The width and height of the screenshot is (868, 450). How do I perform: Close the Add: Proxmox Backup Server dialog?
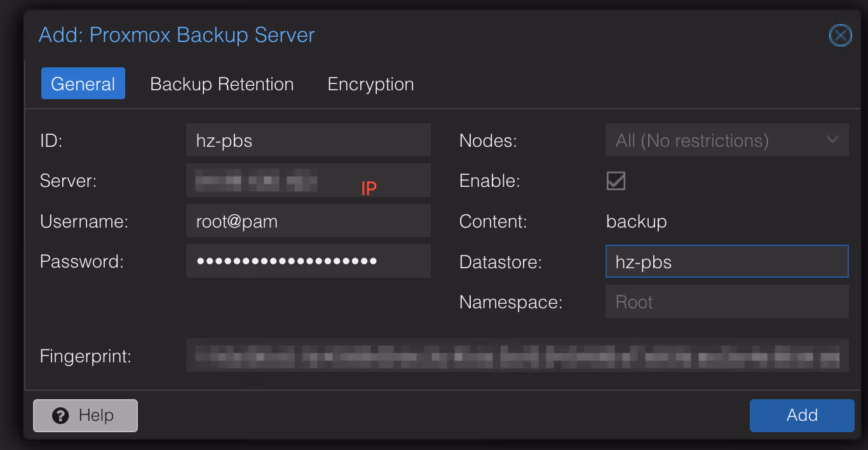click(x=840, y=36)
